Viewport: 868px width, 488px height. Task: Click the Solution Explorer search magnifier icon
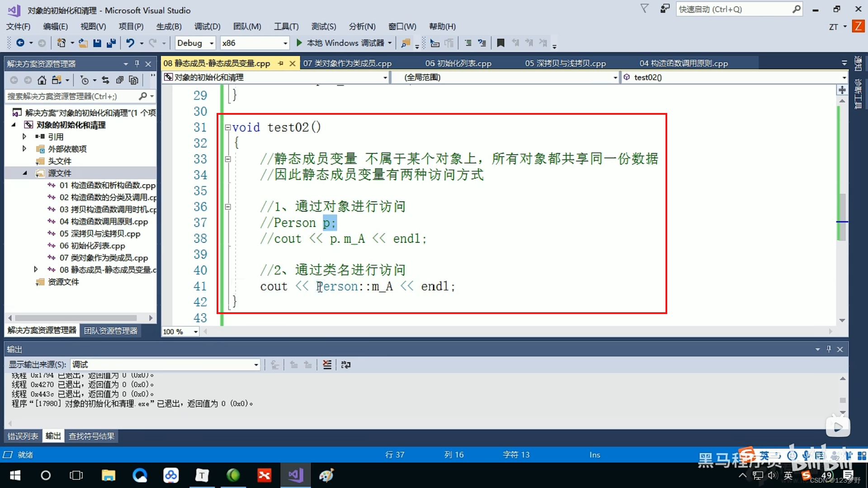(143, 96)
